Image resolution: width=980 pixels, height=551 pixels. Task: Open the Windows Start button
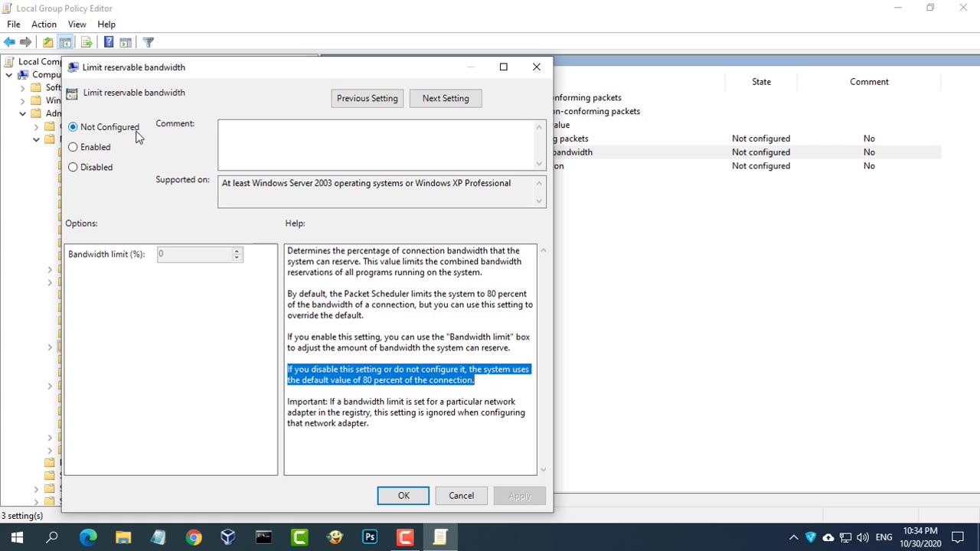(17, 537)
